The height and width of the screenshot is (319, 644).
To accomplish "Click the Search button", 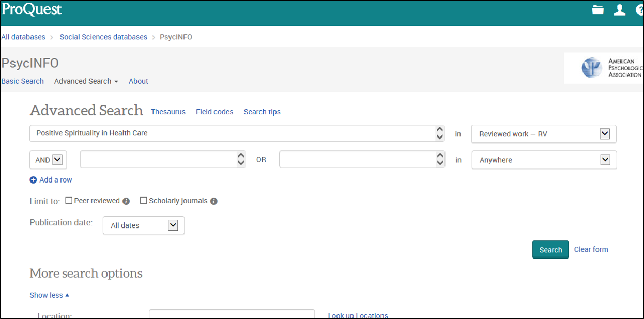I will pyautogui.click(x=550, y=250).
